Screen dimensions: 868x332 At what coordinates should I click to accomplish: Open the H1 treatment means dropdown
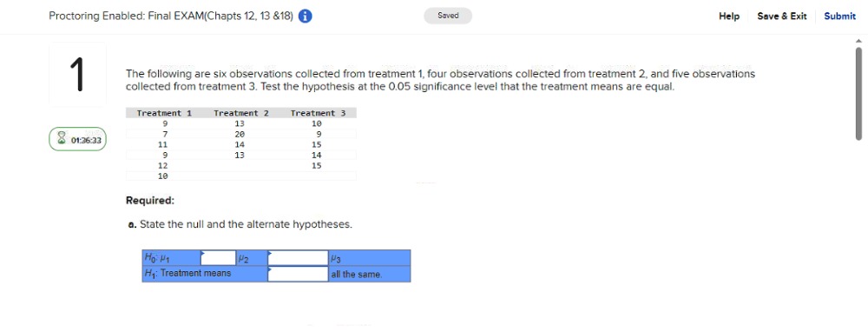click(x=298, y=274)
